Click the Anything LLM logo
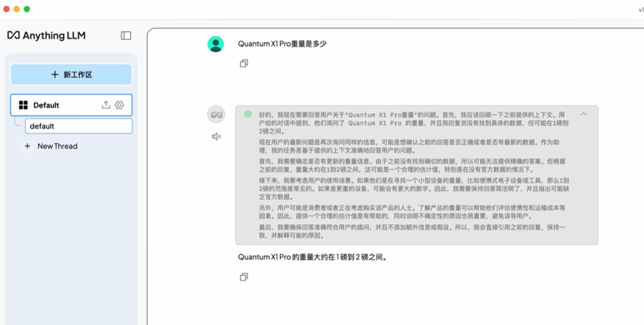Image resolution: width=644 pixels, height=325 pixels. 47,35
